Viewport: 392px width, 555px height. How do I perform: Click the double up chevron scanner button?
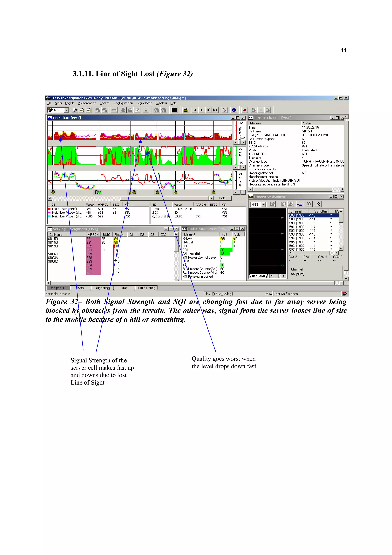point(318,204)
